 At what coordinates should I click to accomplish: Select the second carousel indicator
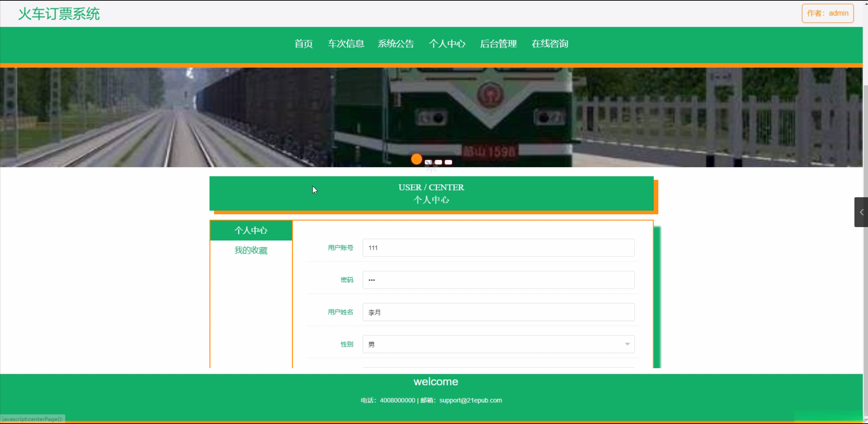coord(428,162)
